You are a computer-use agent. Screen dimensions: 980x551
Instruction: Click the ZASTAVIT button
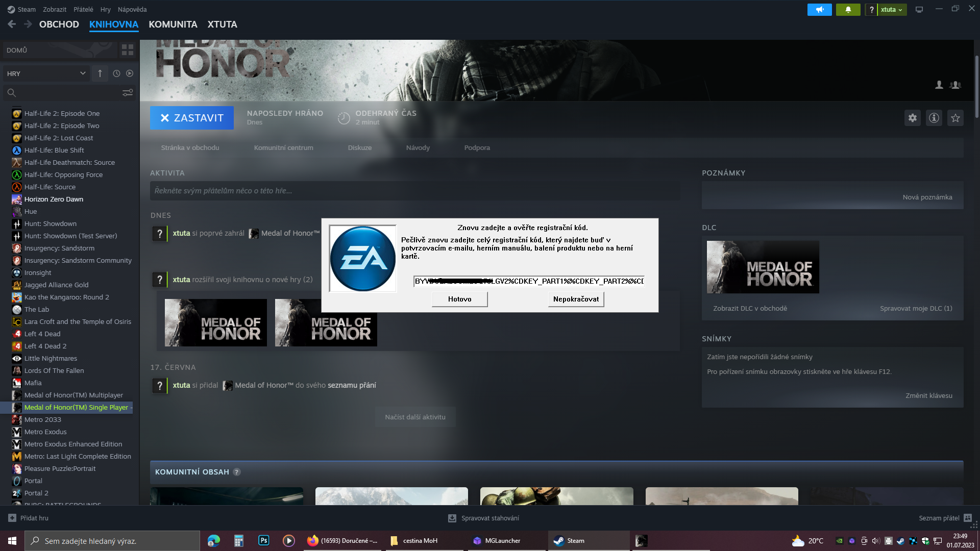(192, 118)
